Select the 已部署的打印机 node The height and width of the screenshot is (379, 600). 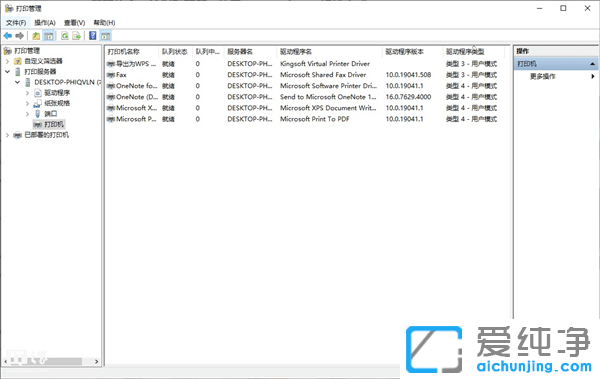click(x=47, y=135)
